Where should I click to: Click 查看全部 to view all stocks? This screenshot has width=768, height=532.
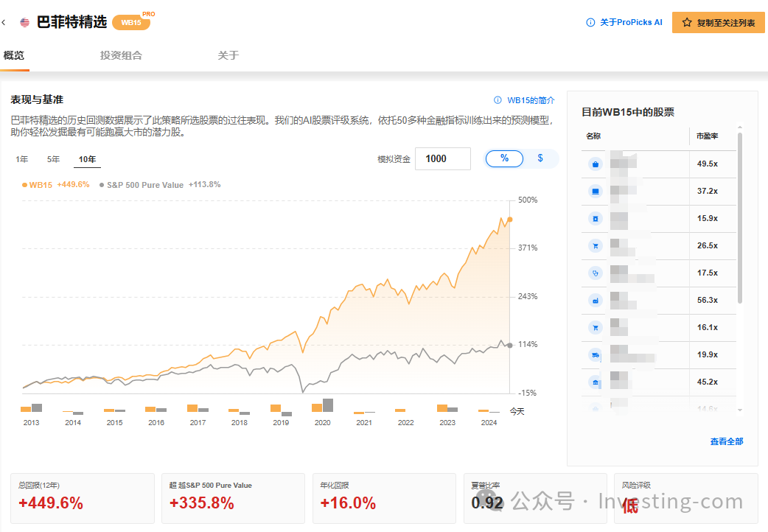point(727,441)
